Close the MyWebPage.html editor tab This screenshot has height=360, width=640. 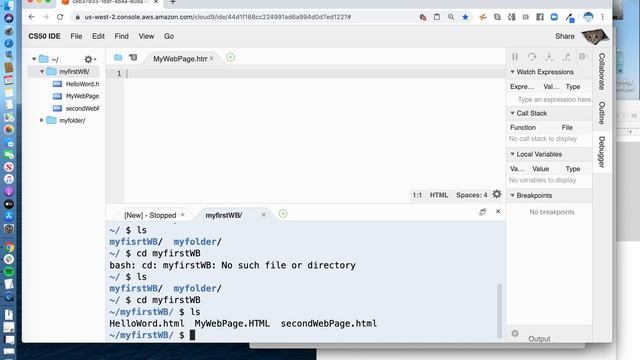(x=211, y=59)
